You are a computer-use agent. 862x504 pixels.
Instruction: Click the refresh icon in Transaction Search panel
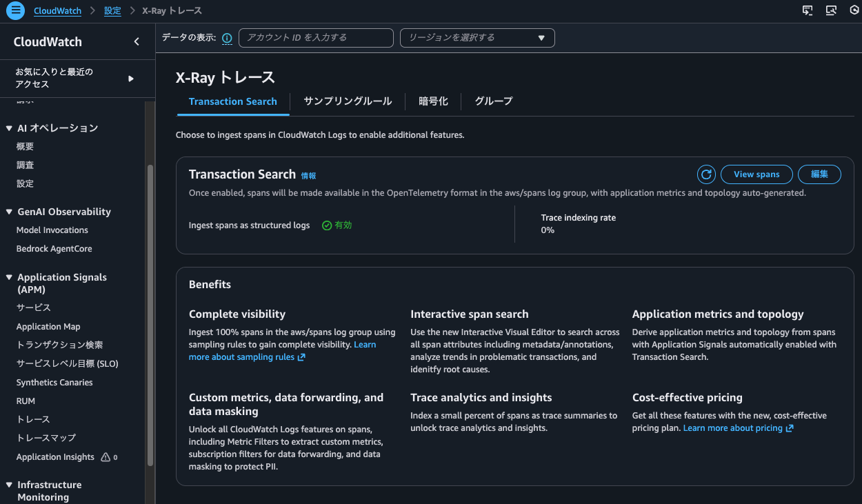pyautogui.click(x=705, y=174)
